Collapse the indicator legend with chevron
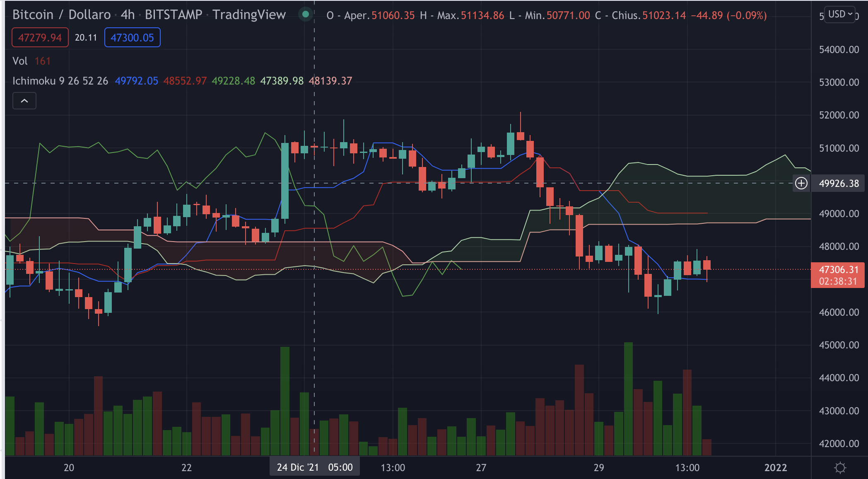 [x=24, y=101]
